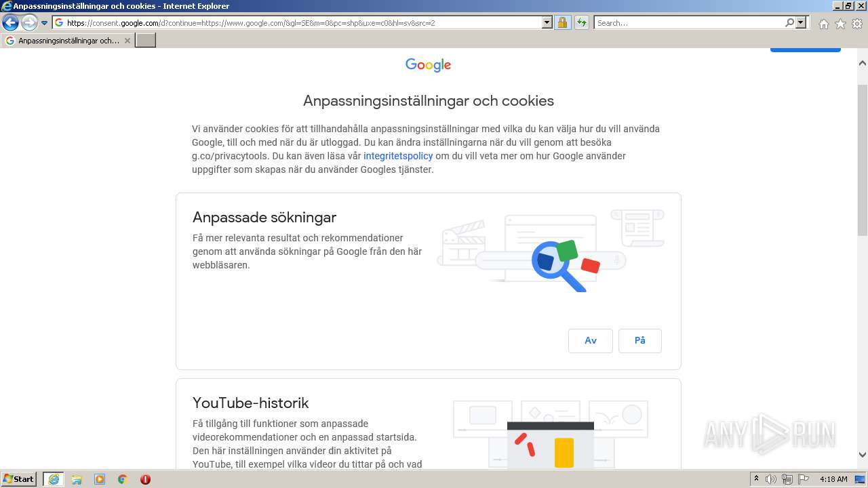The width and height of the screenshot is (868, 488).
Task: Launch Chrome from the taskbar
Action: [x=123, y=479]
